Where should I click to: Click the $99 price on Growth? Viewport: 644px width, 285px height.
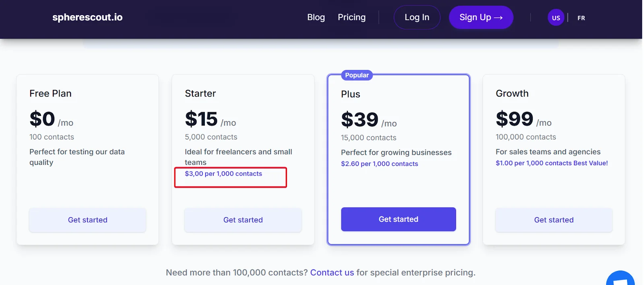click(x=514, y=119)
